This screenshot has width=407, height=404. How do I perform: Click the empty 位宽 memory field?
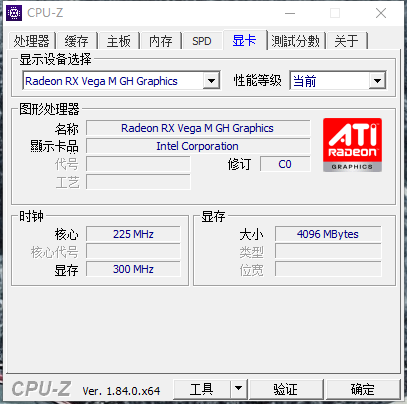pyautogui.click(x=328, y=269)
